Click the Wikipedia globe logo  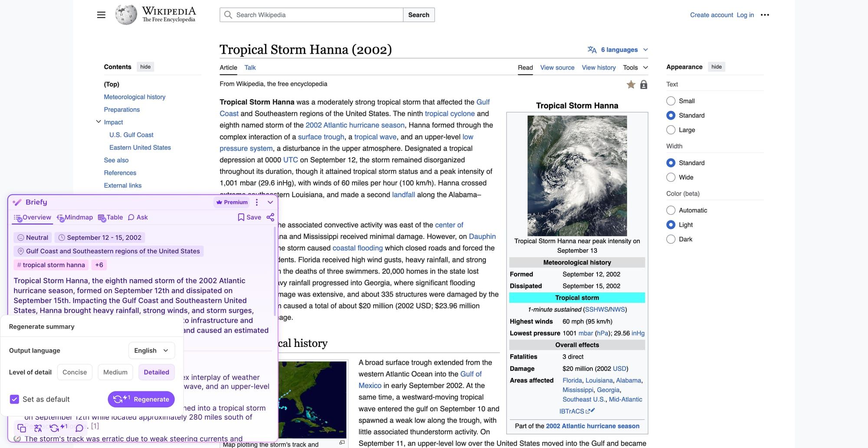click(x=126, y=15)
